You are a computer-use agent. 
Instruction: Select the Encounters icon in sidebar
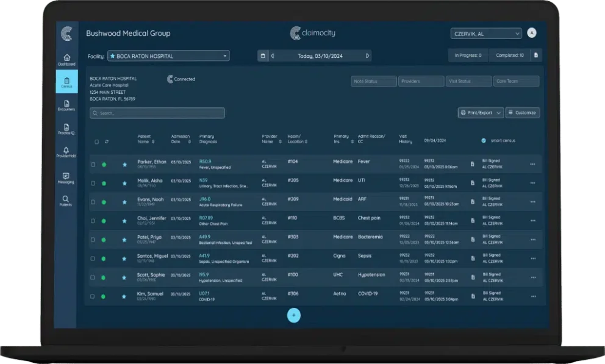click(x=66, y=104)
